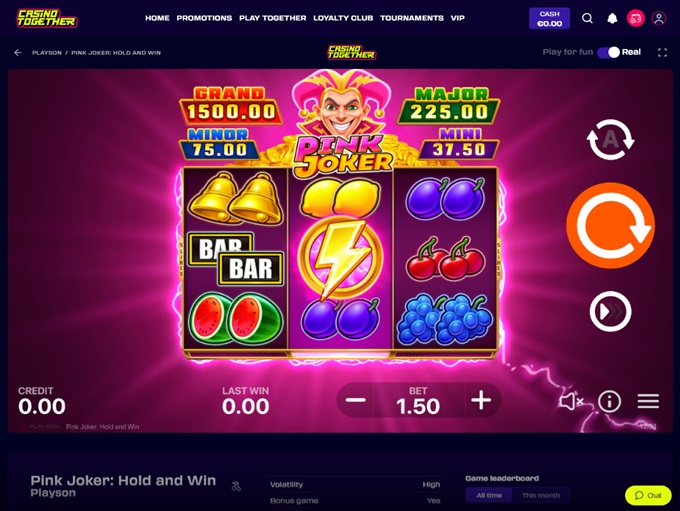
Task: Open the Tournaments menu item
Action: [x=412, y=18]
